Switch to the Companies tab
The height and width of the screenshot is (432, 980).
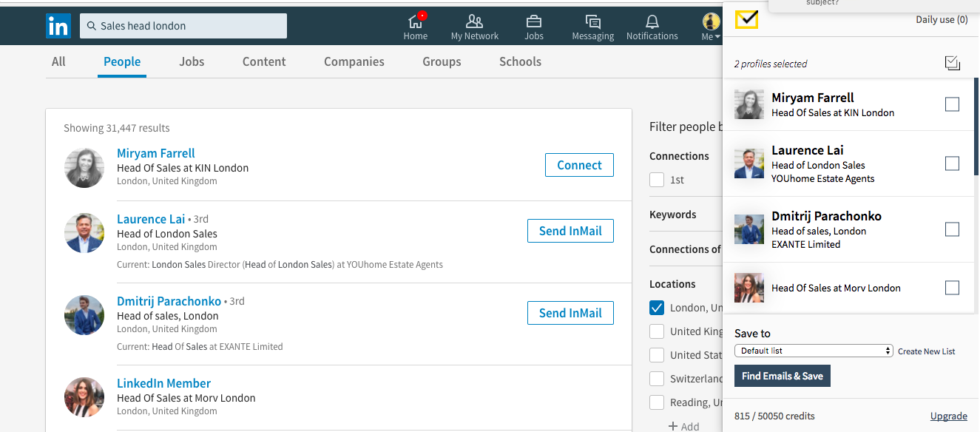tap(354, 61)
